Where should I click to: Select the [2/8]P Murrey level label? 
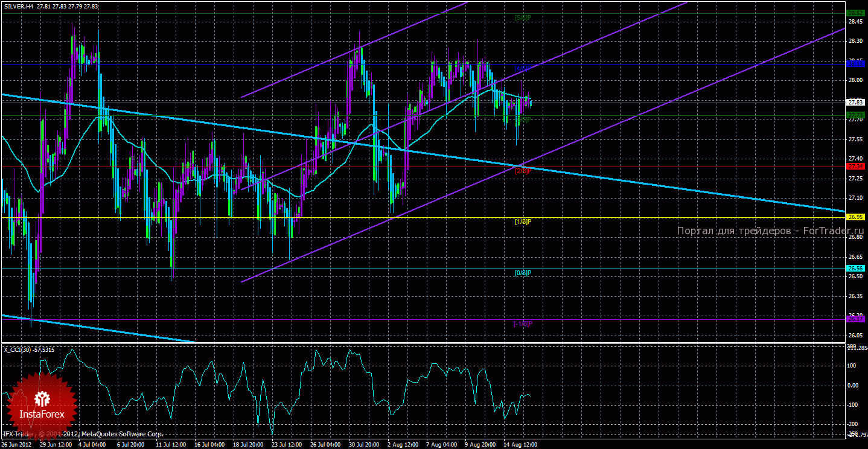(x=523, y=170)
